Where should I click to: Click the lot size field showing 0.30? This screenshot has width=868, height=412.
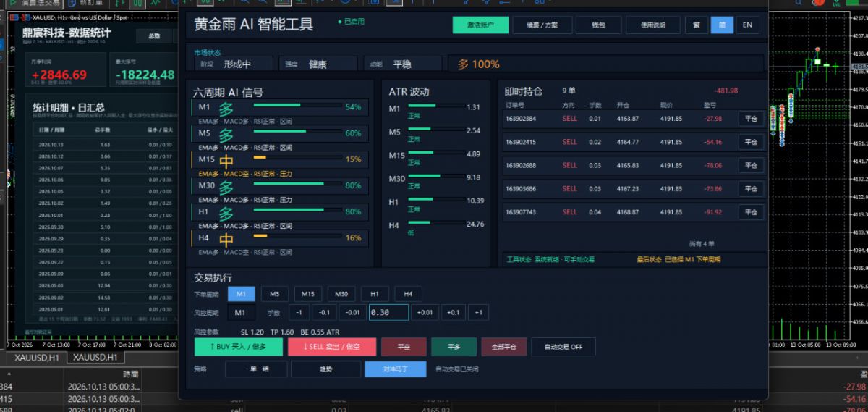click(388, 313)
